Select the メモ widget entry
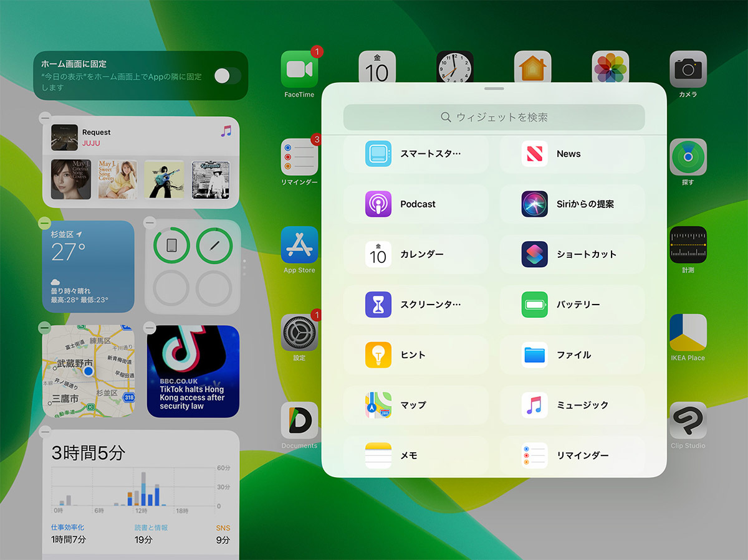 pyautogui.click(x=416, y=456)
